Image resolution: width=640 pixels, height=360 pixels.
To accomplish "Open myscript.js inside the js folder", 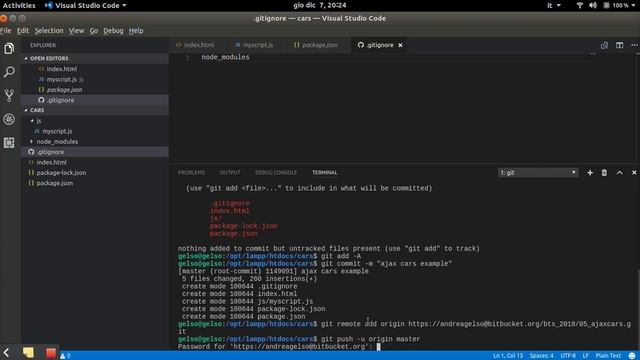I will click(57, 131).
